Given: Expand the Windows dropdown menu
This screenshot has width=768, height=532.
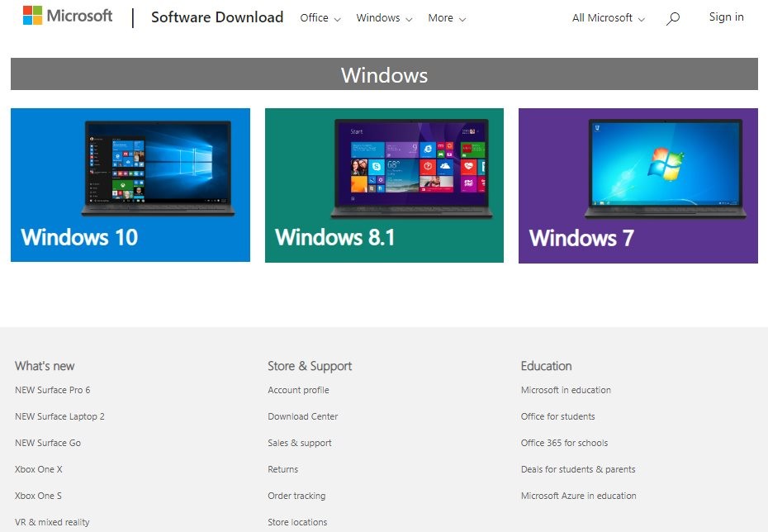Looking at the screenshot, I should click(382, 17).
